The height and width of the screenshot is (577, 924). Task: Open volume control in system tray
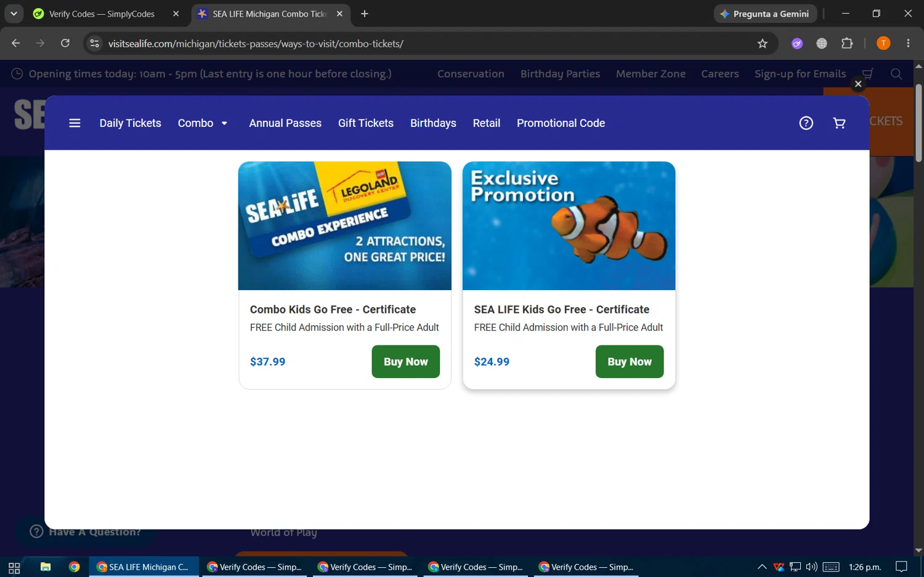(x=811, y=567)
